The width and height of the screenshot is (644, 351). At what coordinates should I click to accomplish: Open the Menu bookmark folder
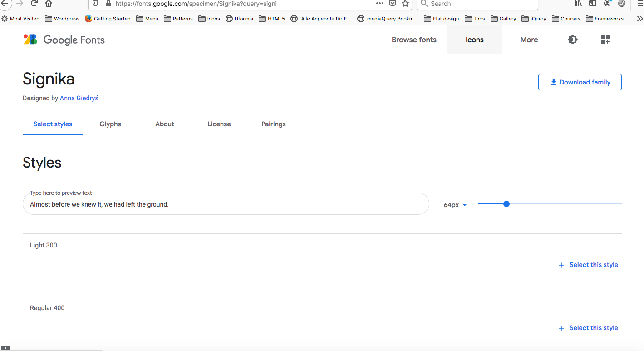tap(147, 19)
